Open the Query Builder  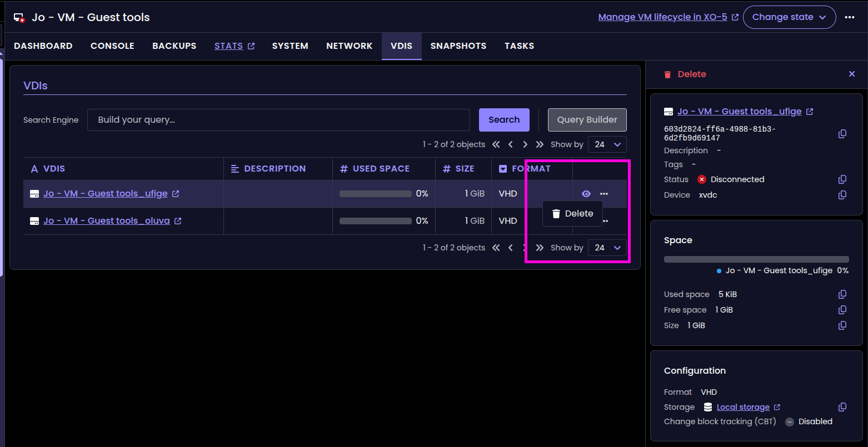coord(587,120)
